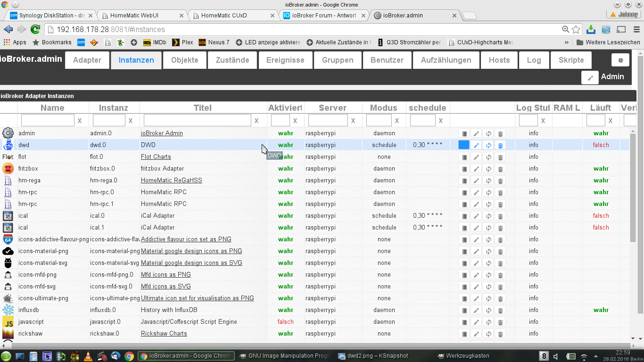The width and height of the screenshot is (644, 362).
Task: Open the Hosts tab
Action: point(499,60)
